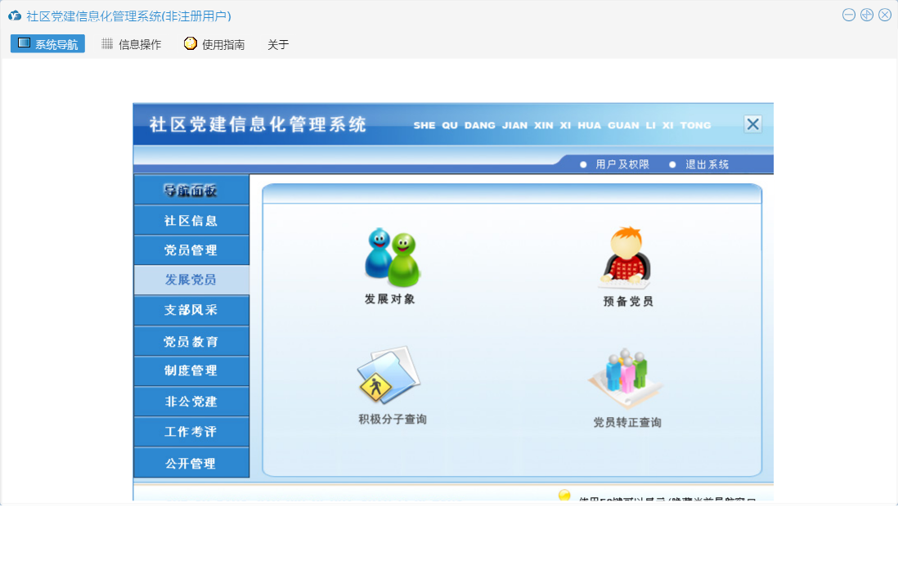Viewport: 898px width, 588px height.
Task: Maximize the application window
Action: (x=867, y=15)
